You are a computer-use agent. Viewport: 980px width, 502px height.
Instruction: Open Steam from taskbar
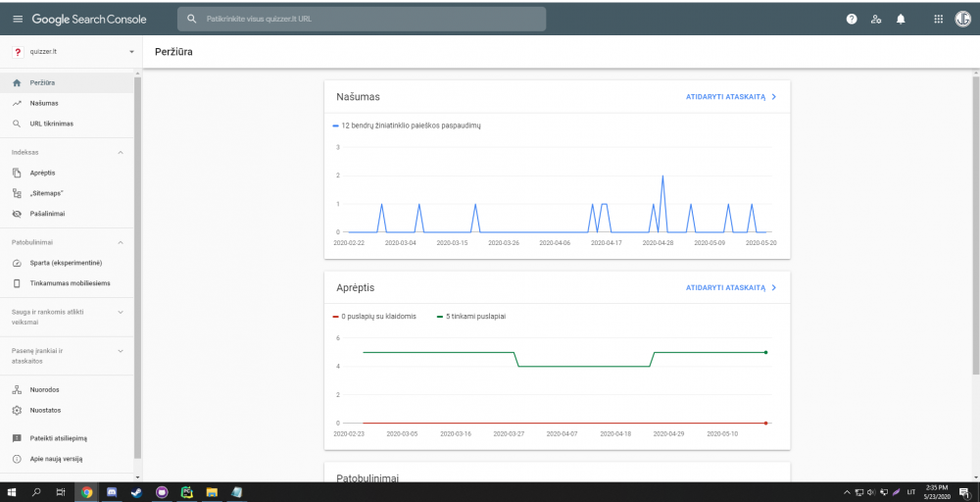pyautogui.click(x=136, y=492)
